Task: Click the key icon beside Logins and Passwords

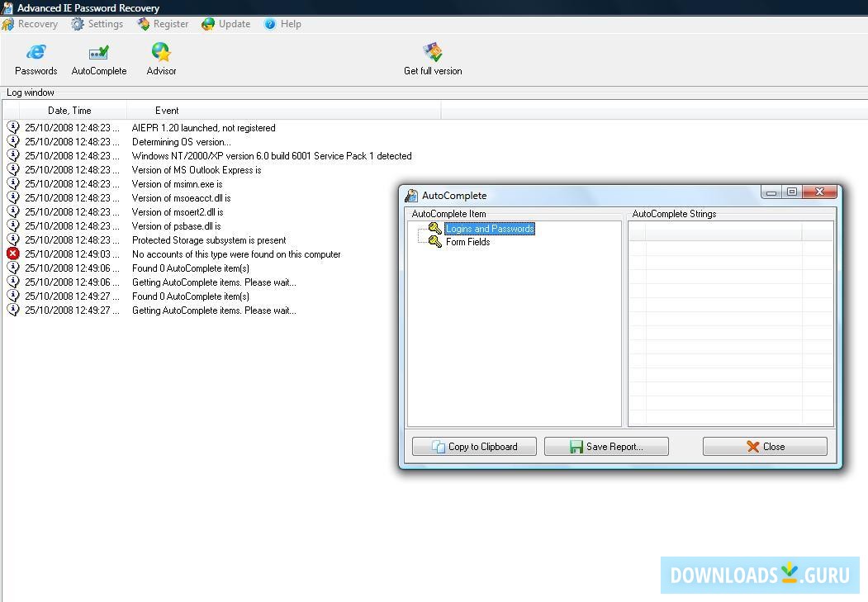Action: 434,229
